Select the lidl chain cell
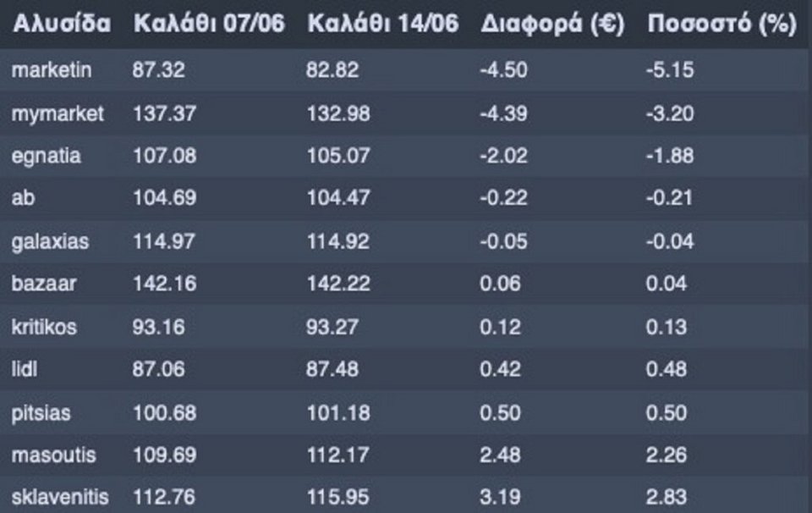Image resolution: width=812 pixels, height=513 pixels. pyautogui.click(x=25, y=369)
